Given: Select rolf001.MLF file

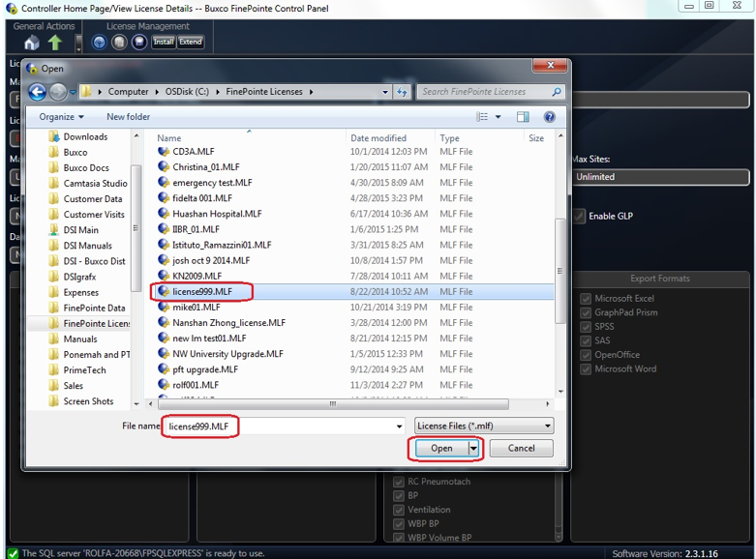Looking at the screenshot, I should [x=196, y=385].
